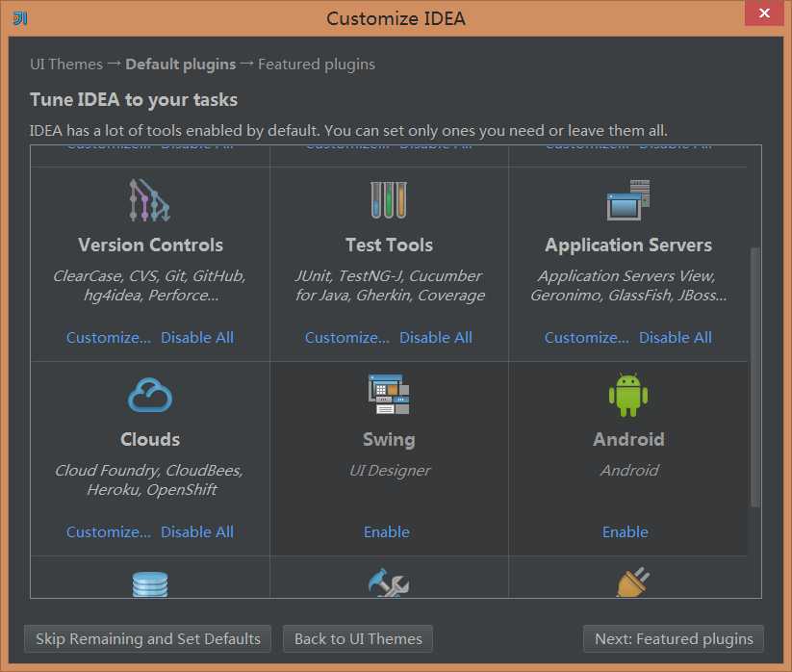792x672 pixels.
Task: Disable all Version Controls plugins
Action: pos(197,338)
